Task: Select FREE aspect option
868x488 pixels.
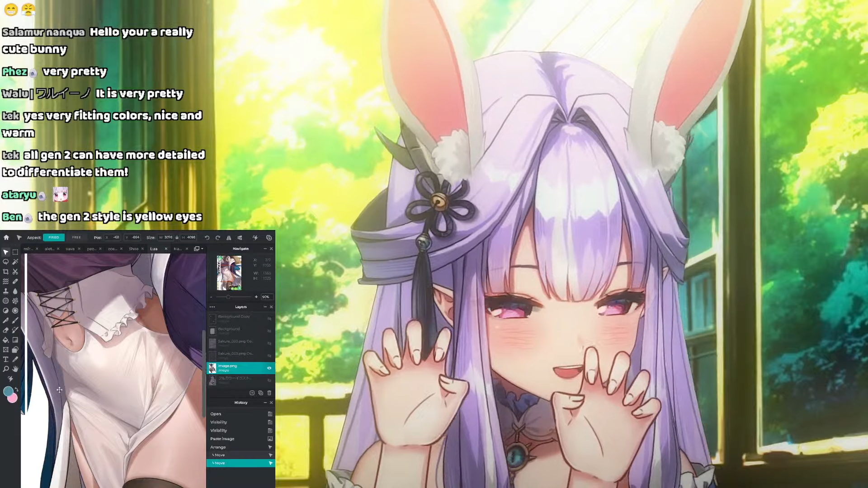Action: [x=76, y=237]
